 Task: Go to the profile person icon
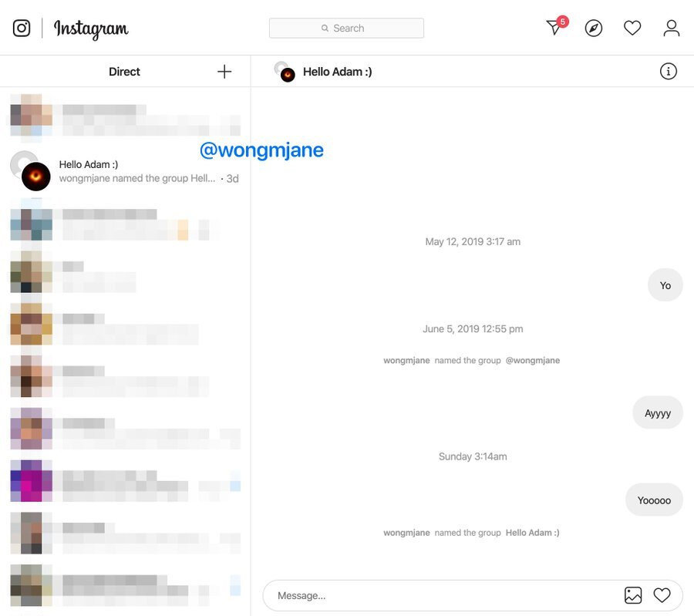[x=672, y=29]
